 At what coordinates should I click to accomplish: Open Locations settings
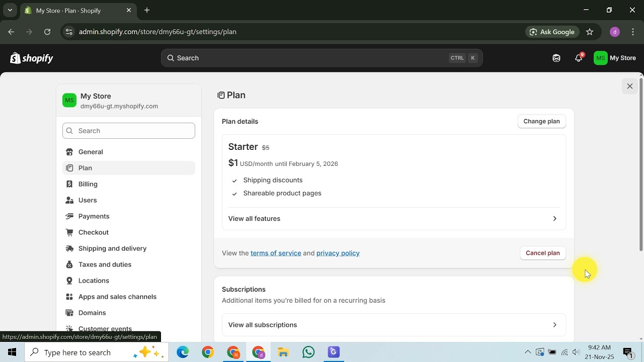tap(129, 281)
